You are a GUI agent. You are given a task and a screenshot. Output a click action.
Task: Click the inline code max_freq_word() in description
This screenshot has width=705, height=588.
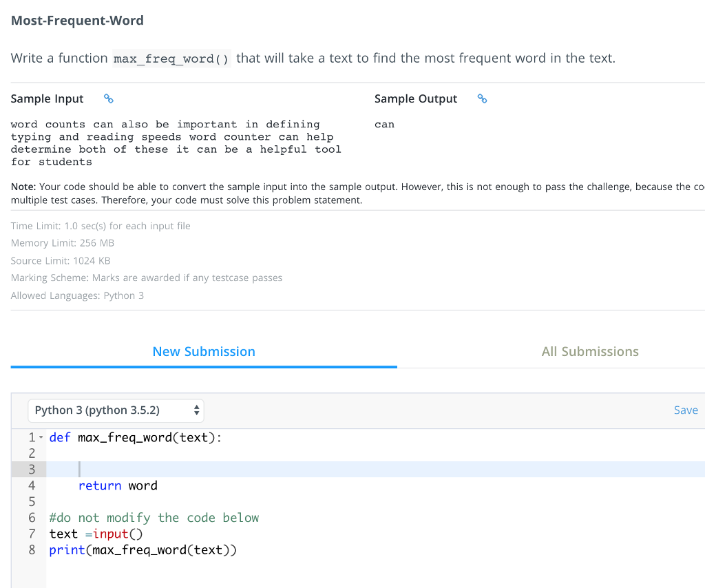click(x=171, y=59)
